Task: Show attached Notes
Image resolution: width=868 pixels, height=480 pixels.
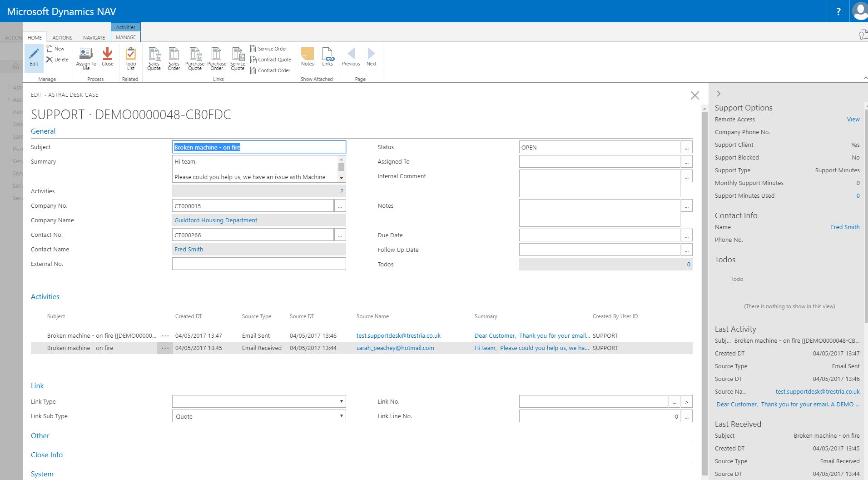Action: point(308,57)
